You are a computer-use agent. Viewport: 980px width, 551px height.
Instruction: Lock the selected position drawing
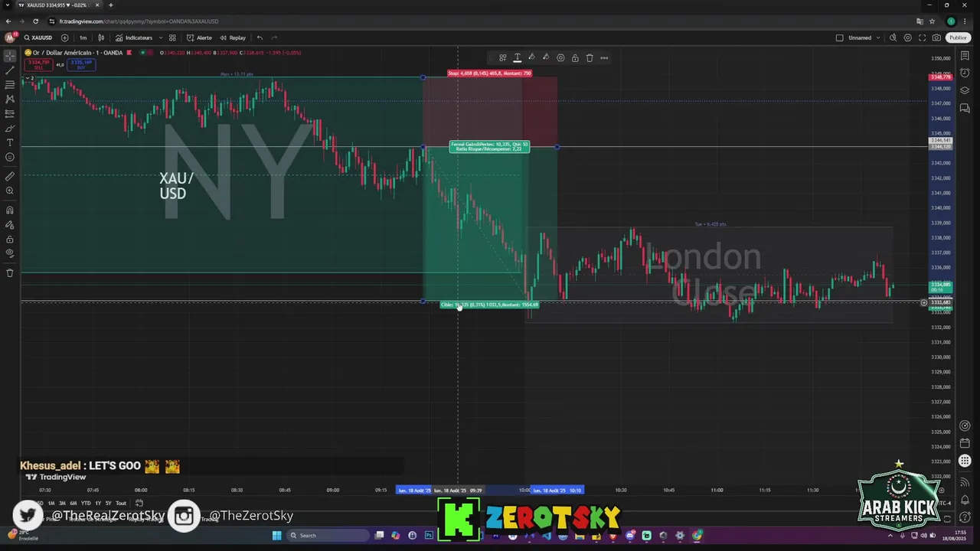575,57
